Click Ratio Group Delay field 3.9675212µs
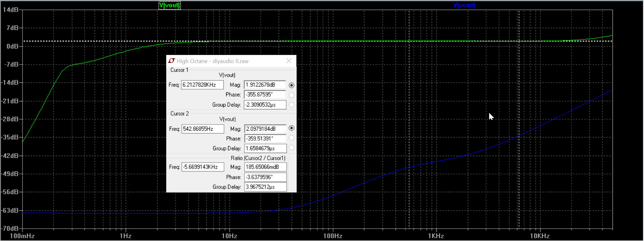Screen dimensions: 644x241 (265, 187)
